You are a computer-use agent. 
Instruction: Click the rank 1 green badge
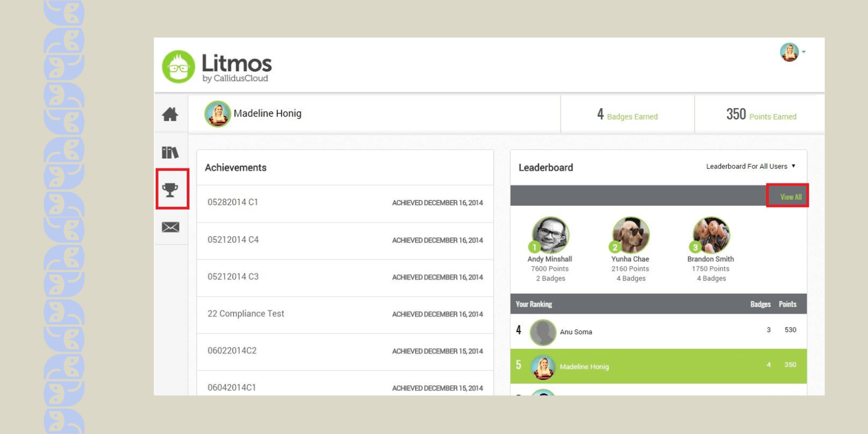click(x=534, y=248)
